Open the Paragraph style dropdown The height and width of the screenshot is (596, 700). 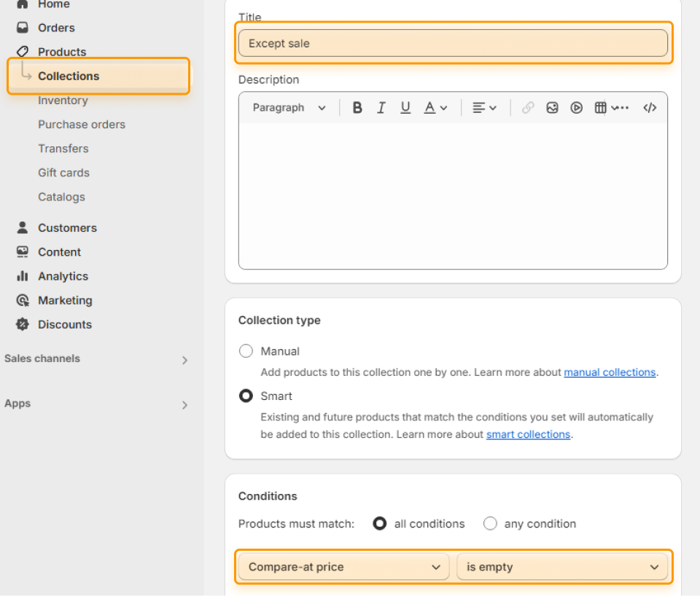click(289, 108)
